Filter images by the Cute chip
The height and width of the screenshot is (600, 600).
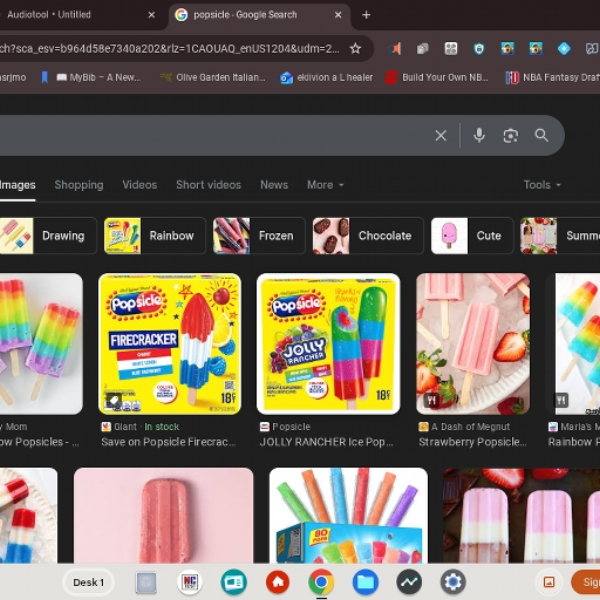[x=472, y=236]
